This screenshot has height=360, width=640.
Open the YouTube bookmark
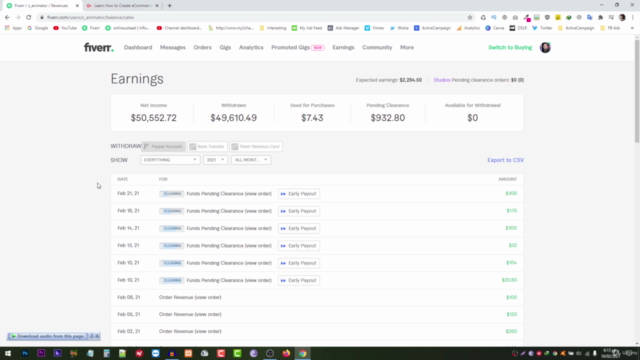[x=65, y=28]
